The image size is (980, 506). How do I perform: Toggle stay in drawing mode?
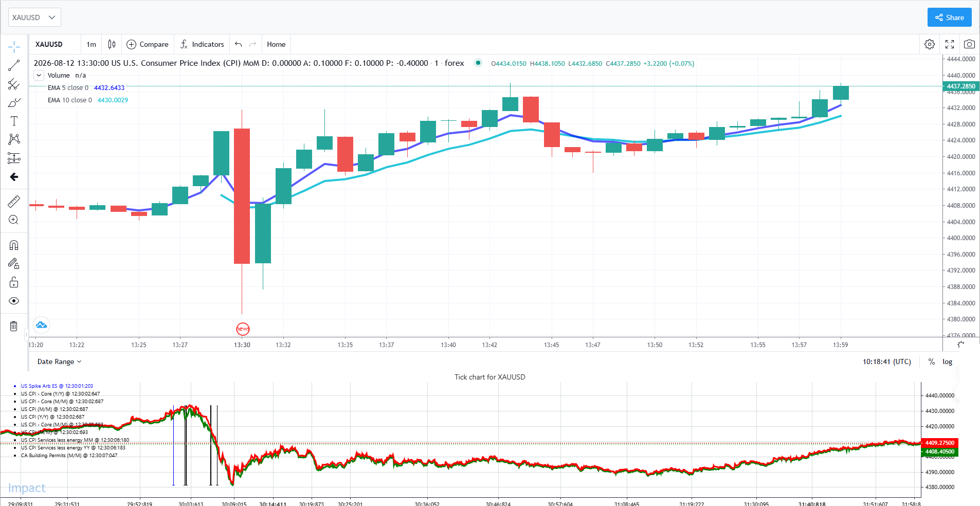(14, 264)
